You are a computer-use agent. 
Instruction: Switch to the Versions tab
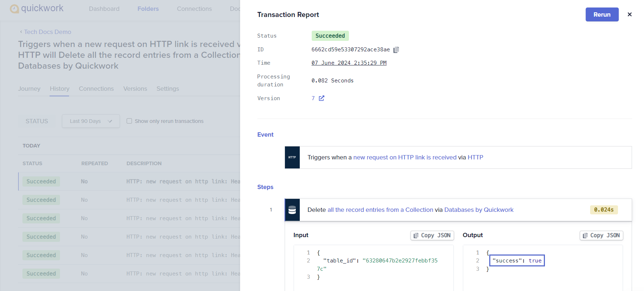135,89
